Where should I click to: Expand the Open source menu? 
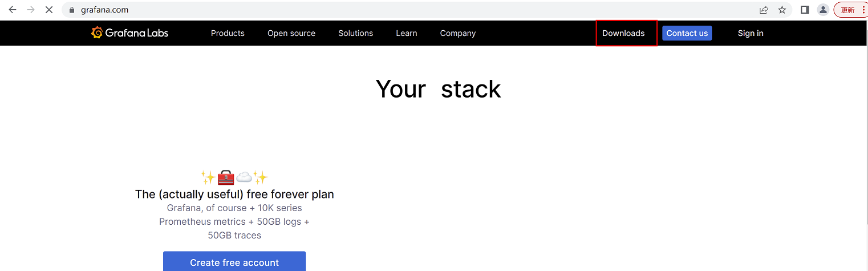[291, 33]
